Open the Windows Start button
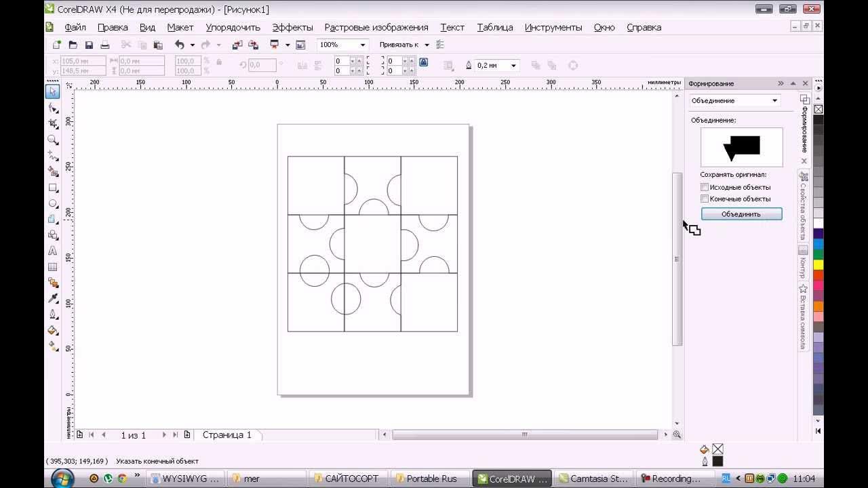 (x=63, y=478)
